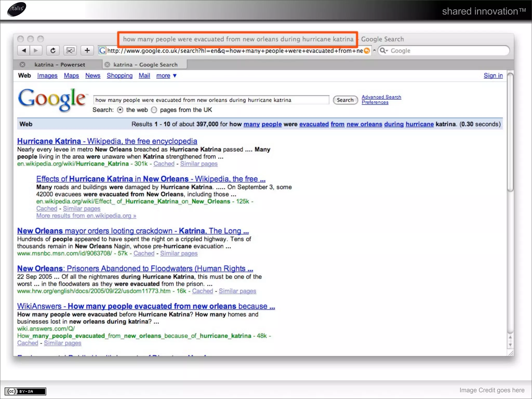532x399 pixels.
Task: Select 'pages from the UK' radio button
Action: click(154, 110)
